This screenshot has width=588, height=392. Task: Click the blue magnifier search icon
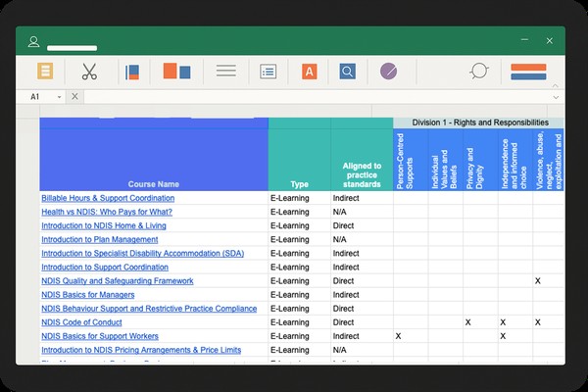coord(348,72)
